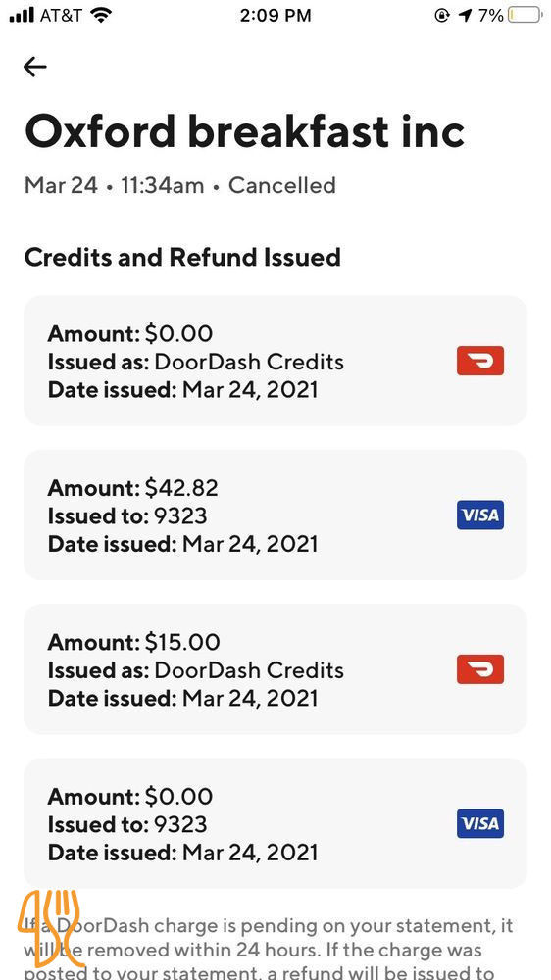Click the DoorDash logo on $0.00 credit card
Viewport: 551px width, 980px height.
click(479, 361)
